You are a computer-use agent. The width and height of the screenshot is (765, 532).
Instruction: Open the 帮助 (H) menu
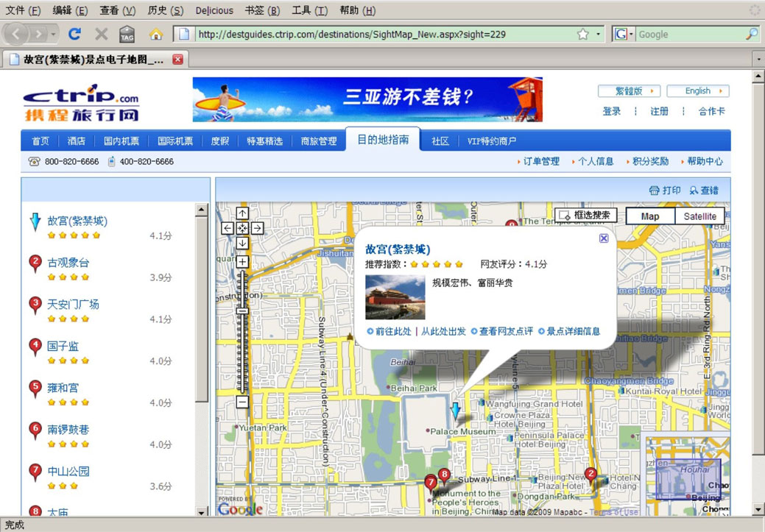point(357,10)
